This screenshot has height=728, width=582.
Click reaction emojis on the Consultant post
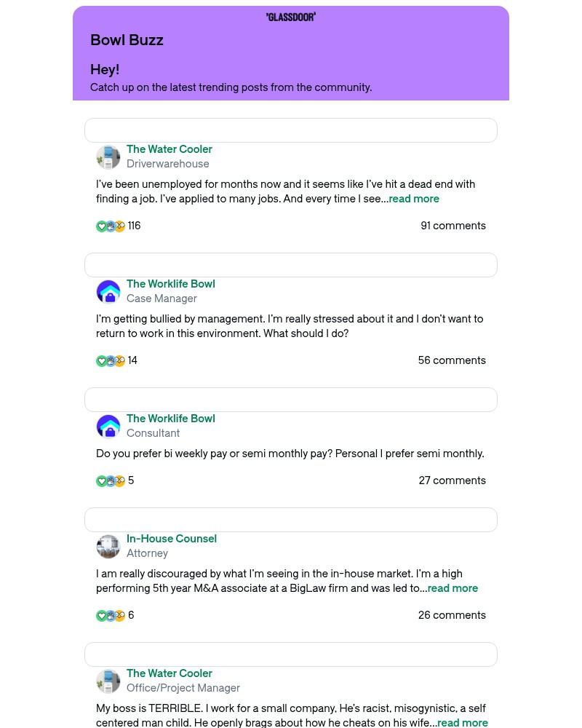coord(111,481)
